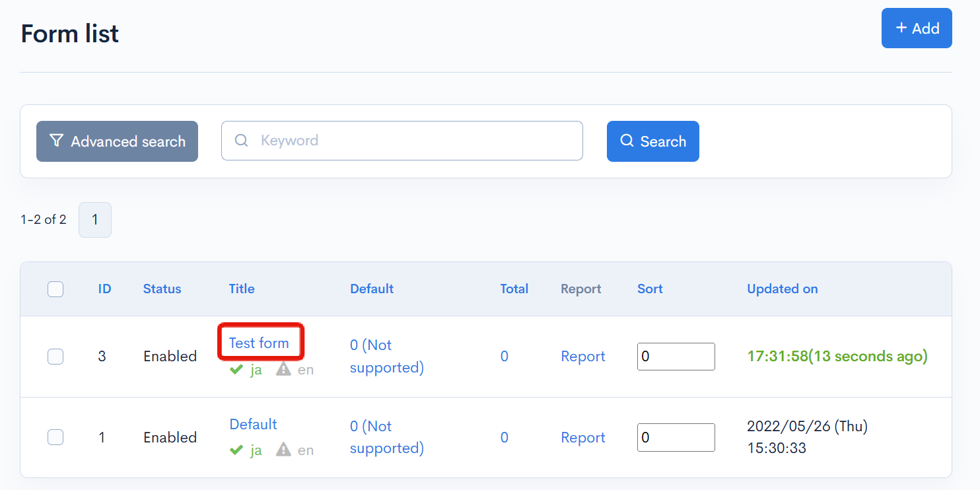Click the warning triangle beside en for Test form
Screen dimensions: 980x490
(283, 369)
